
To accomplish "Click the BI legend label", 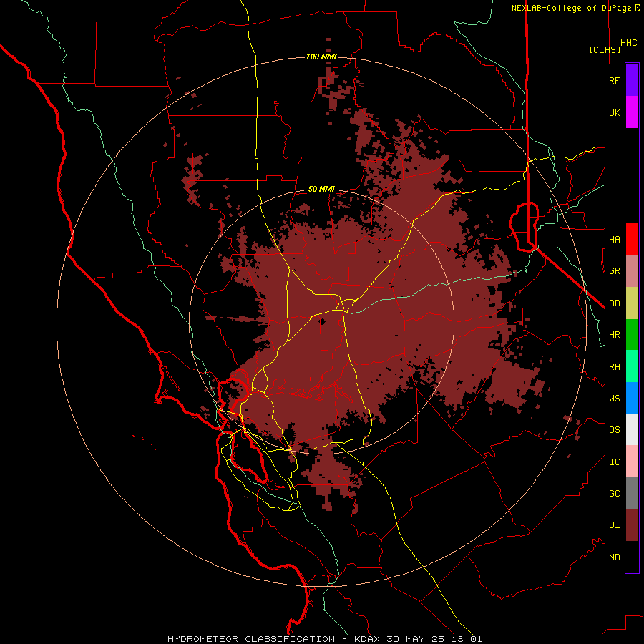I will click(614, 525).
